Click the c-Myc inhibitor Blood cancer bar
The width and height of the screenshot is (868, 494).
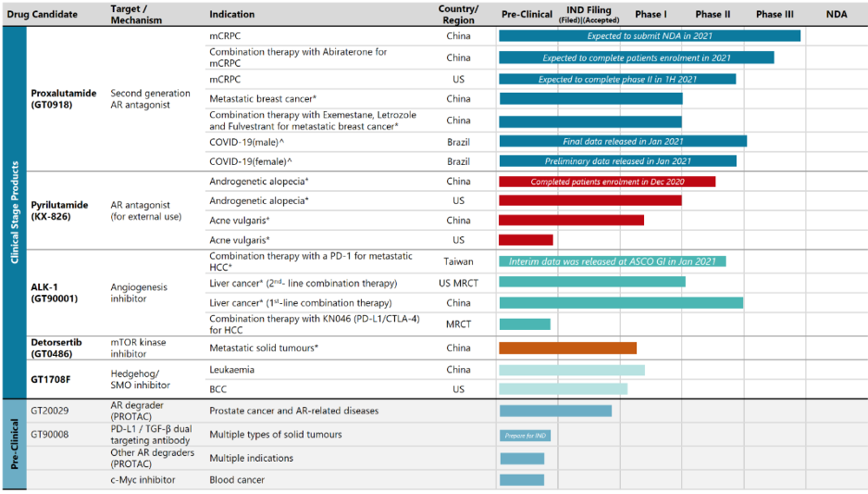pyautogui.click(x=522, y=480)
